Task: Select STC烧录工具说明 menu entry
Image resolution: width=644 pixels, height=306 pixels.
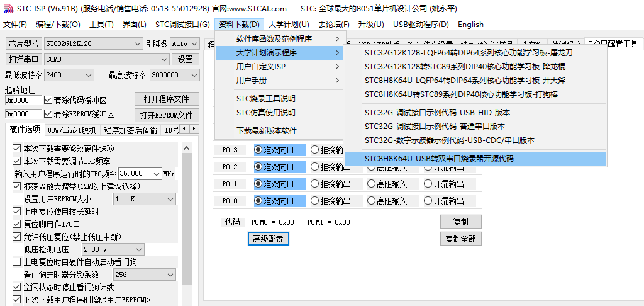Action: click(x=280, y=99)
